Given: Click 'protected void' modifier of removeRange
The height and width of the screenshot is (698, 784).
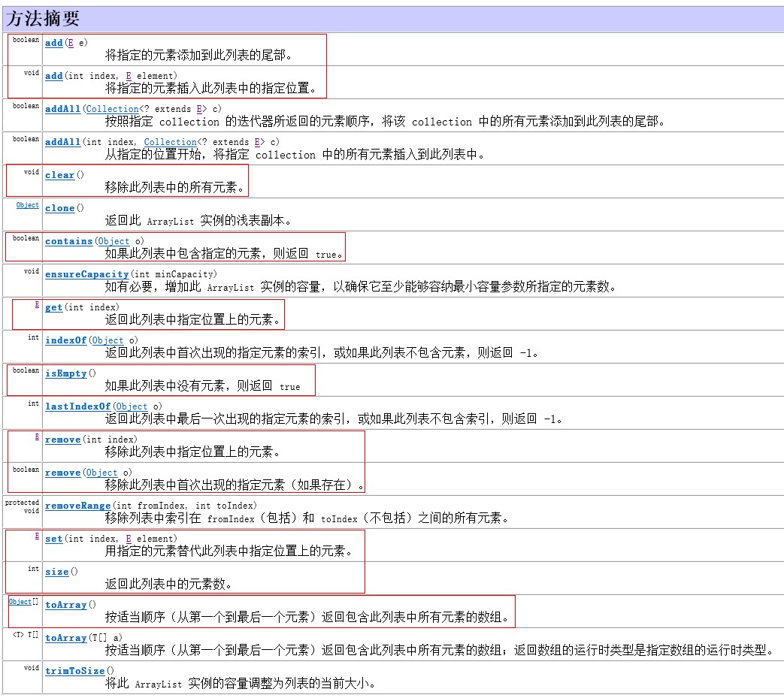Looking at the screenshot, I should coord(22,506).
